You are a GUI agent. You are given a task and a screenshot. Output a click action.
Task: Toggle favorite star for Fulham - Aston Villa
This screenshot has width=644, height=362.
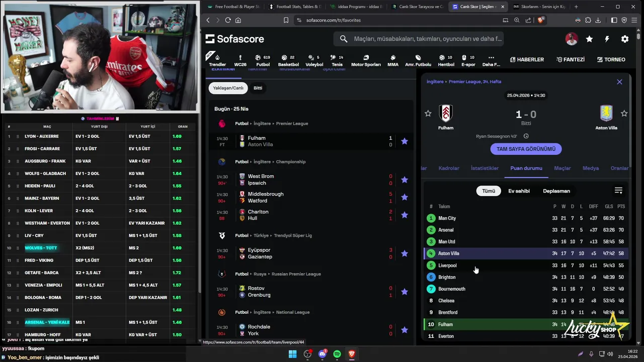click(x=405, y=141)
